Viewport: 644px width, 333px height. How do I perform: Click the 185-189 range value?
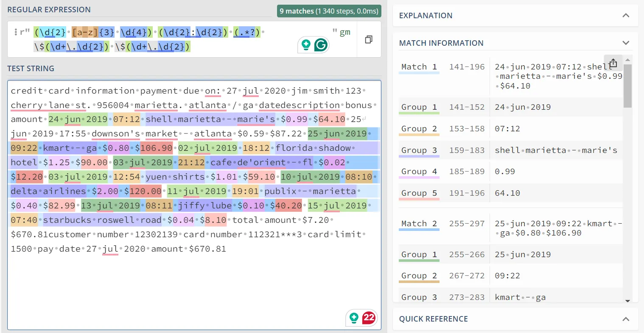coord(467,172)
